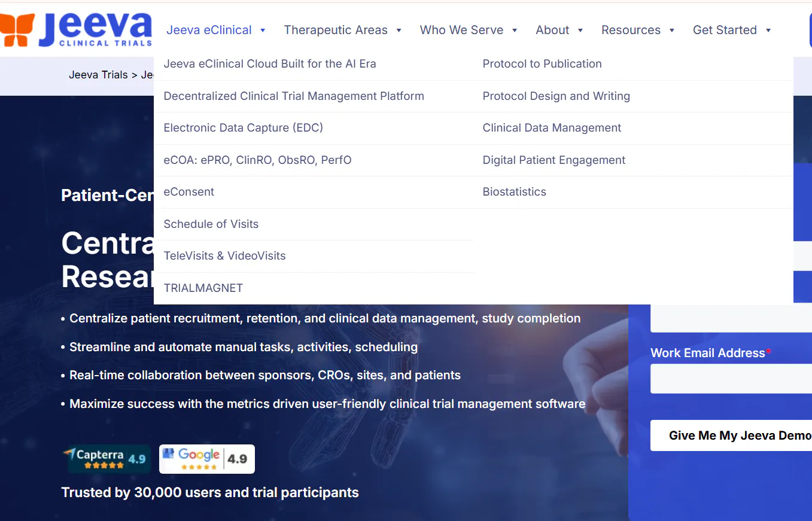Open the Resources menu
Viewport: 812px width, 521px height.
click(x=631, y=30)
